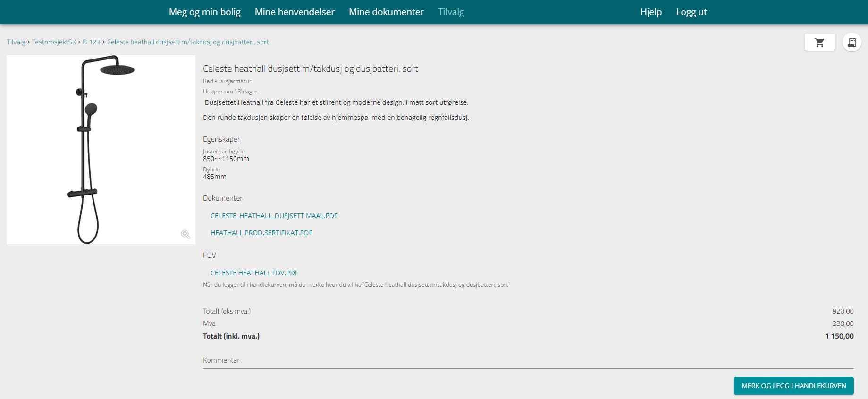Go to Tilvalg breadcrumb link
Viewport: 868px width, 399px height.
16,42
